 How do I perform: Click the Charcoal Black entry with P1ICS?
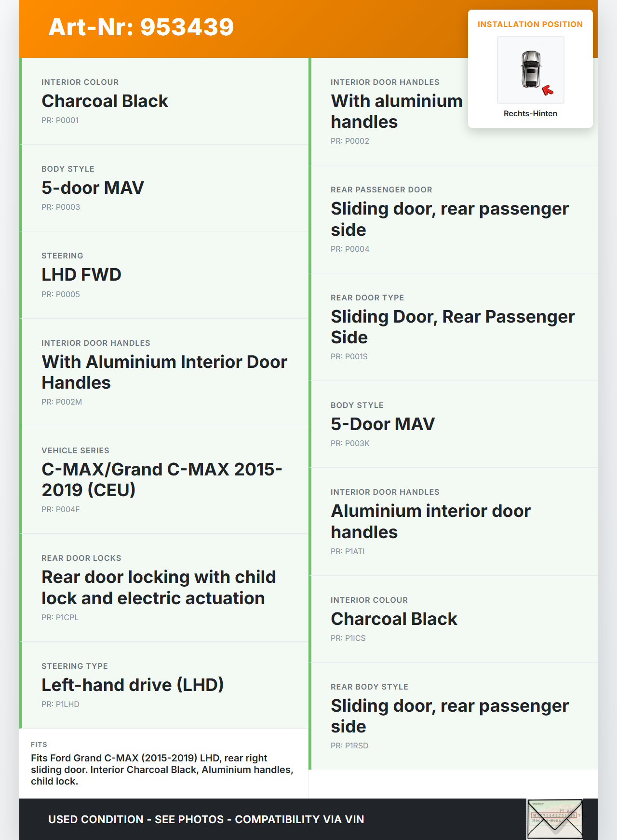click(394, 619)
